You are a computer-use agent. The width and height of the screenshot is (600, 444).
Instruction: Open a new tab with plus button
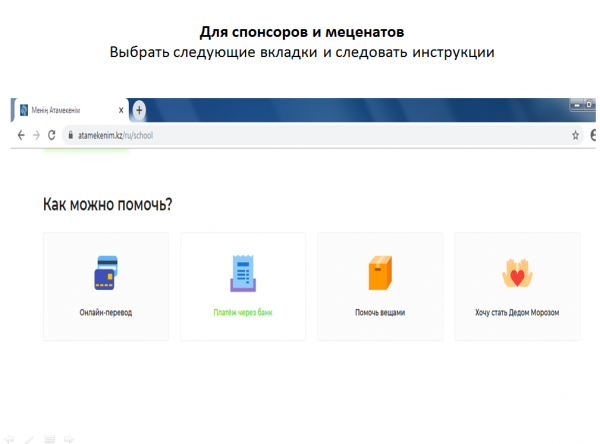pyautogui.click(x=139, y=110)
